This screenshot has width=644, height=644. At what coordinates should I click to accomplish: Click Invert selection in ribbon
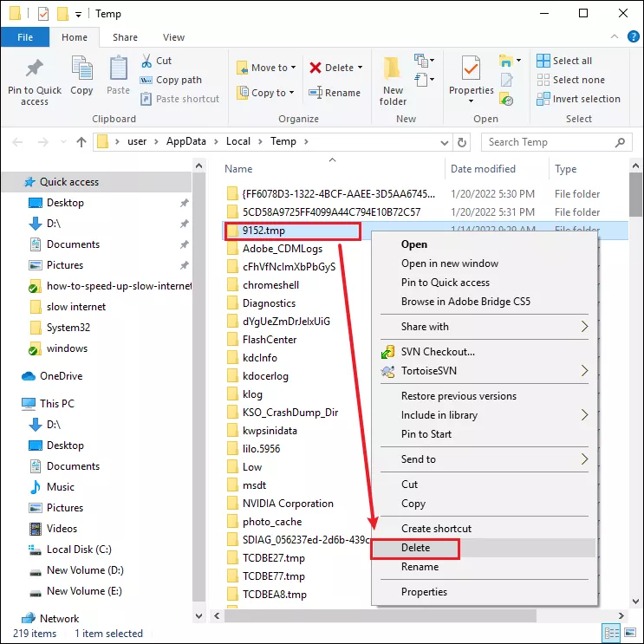578,99
